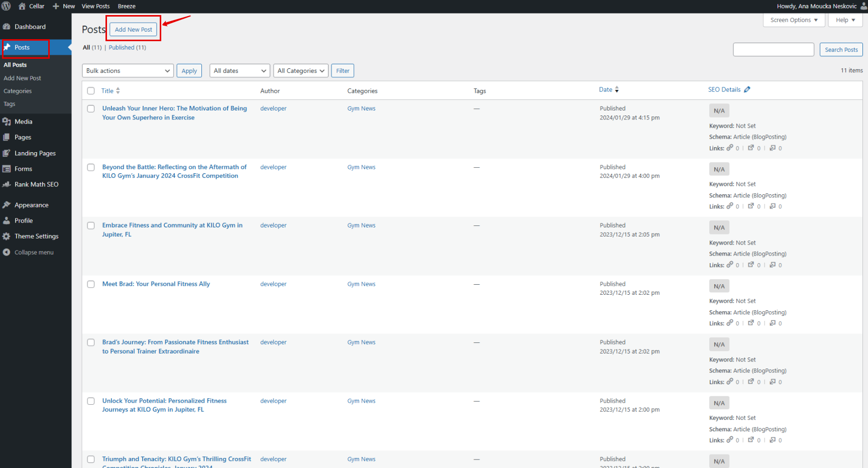Check the Meet Brad post checkbox

coord(91,284)
